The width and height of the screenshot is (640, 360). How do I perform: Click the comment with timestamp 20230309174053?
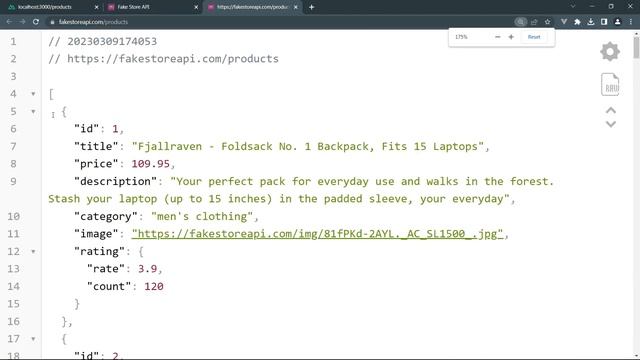tap(102, 42)
